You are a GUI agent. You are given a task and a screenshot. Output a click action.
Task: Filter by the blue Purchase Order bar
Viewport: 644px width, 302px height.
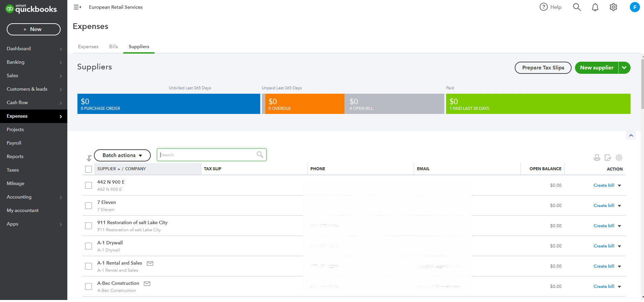169,104
